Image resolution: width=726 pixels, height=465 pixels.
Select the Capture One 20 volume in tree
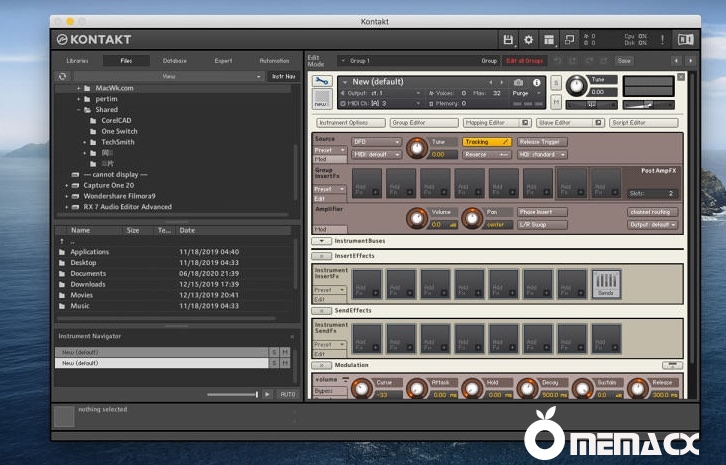click(108, 185)
